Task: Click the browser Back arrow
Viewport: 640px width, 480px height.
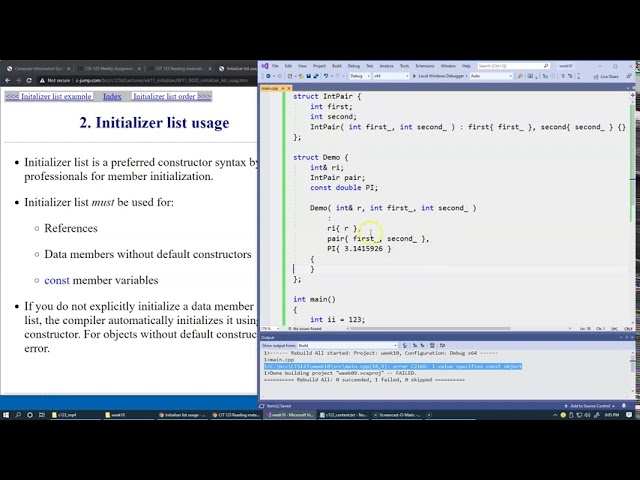Action: point(7,80)
